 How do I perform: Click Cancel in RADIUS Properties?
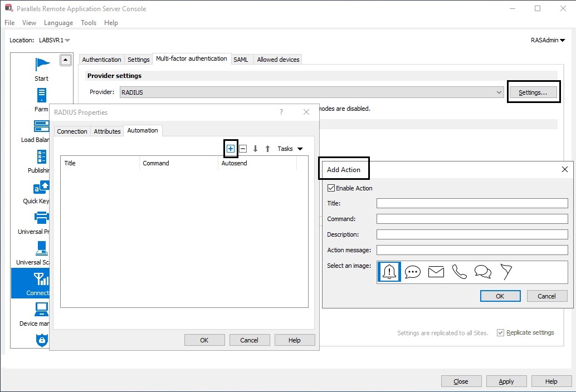(249, 340)
